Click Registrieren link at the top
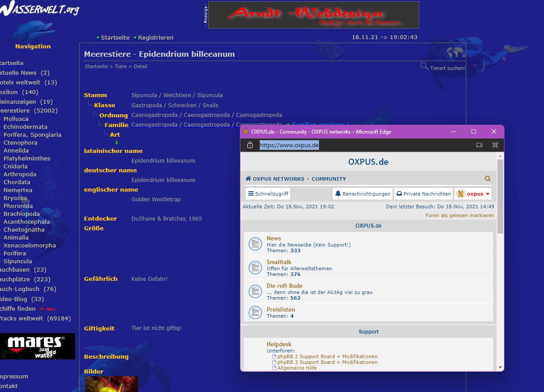The image size is (544, 392). click(x=156, y=38)
